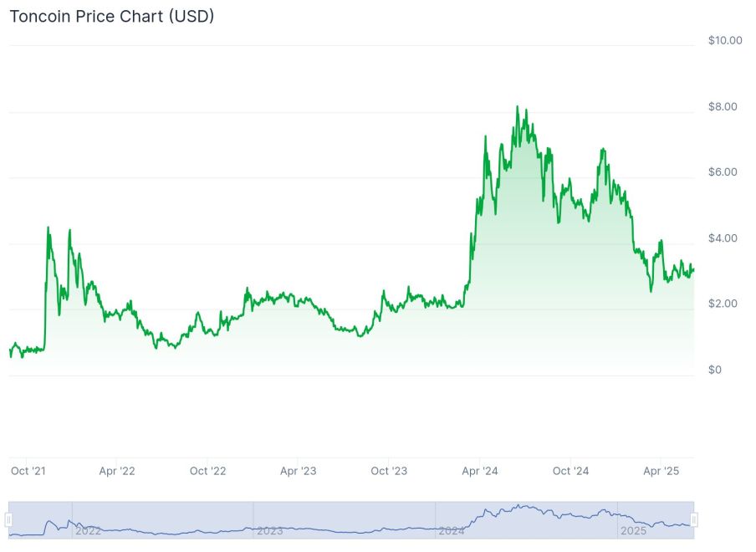Click the $8.00 y-axis label
The image size is (756, 552).
721,106
